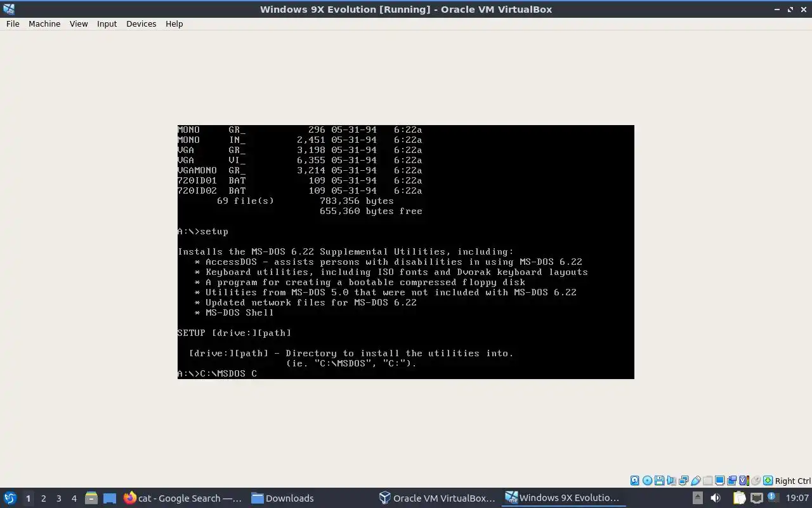Click the network adapters status icon
The width and height of the screenshot is (812, 508).
click(683, 481)
